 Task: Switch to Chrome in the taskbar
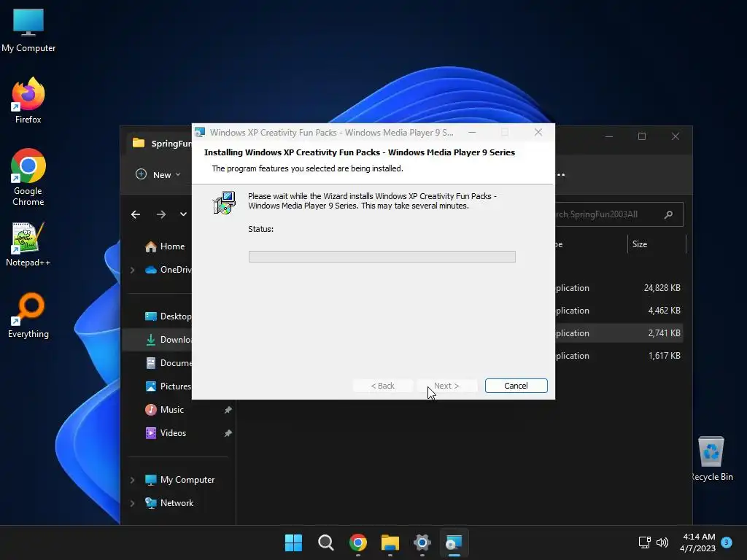coord(357,542)
